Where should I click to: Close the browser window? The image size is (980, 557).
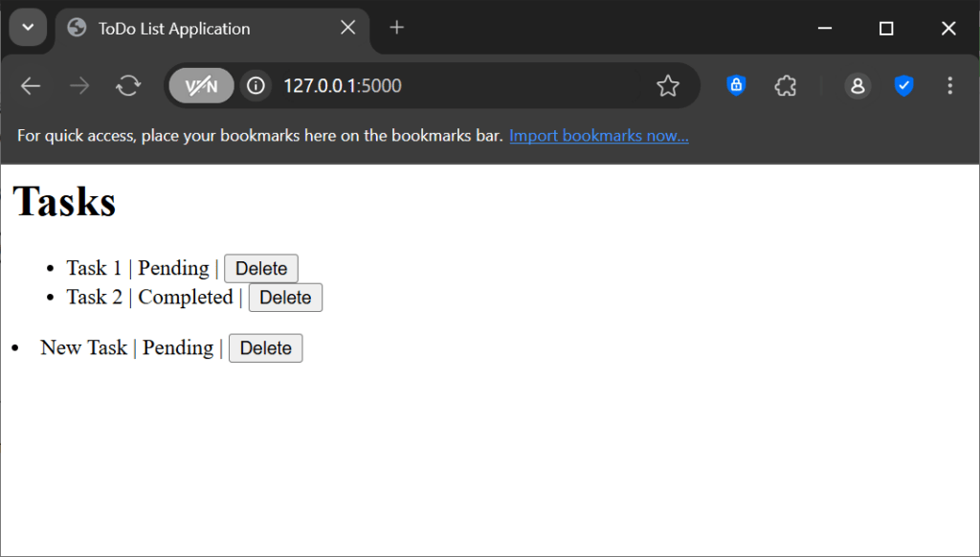pyautogui.click(x=948, y=28)
